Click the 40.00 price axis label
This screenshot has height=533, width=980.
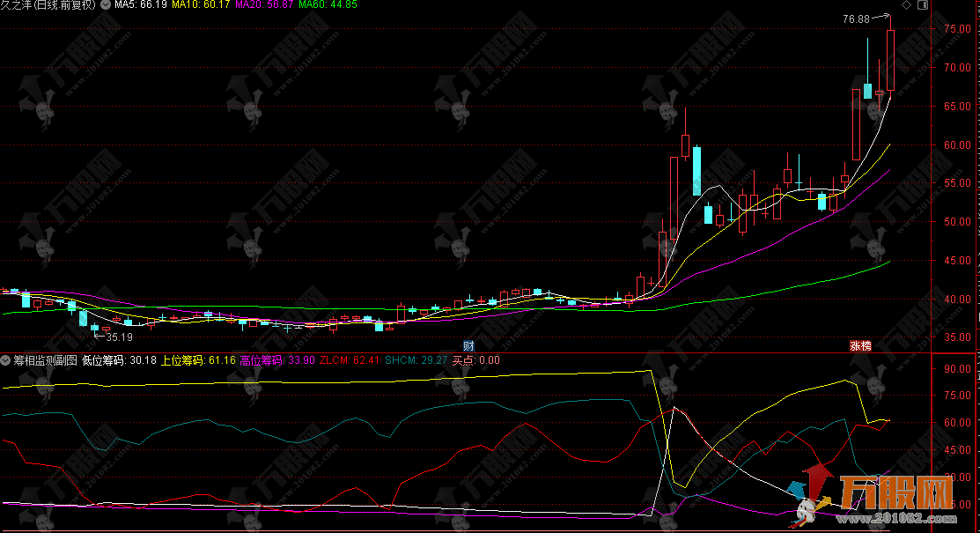click(957, 300)
